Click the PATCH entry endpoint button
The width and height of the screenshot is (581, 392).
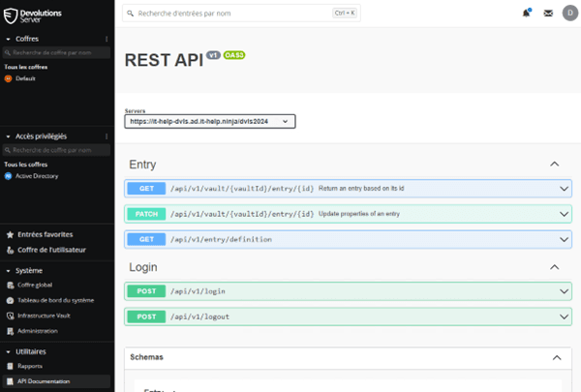tap(146, 213)
